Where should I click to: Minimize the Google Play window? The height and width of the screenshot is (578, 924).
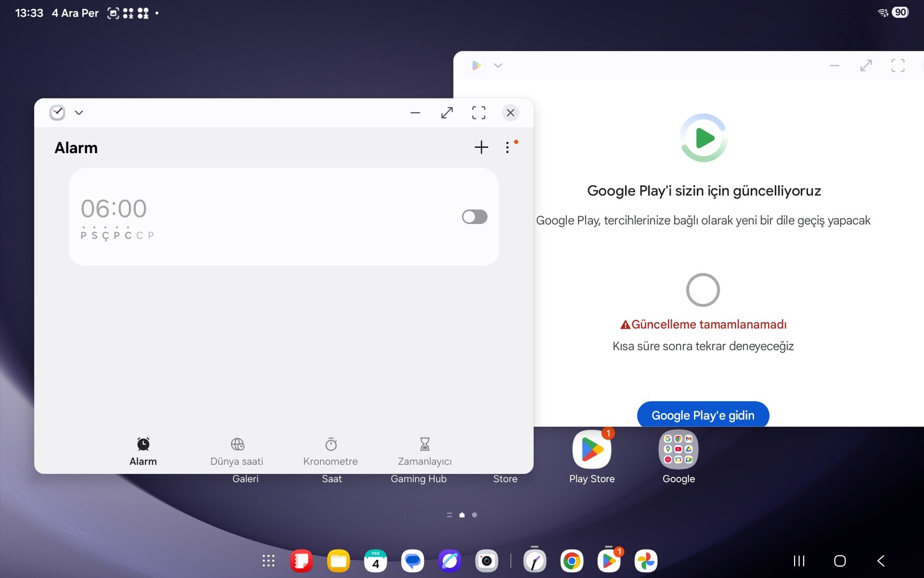tap(835, 65)
